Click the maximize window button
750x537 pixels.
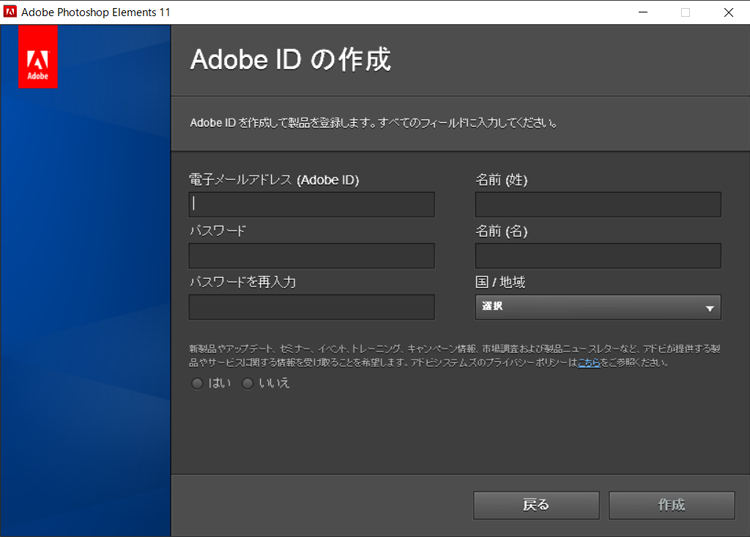point(685,12)
